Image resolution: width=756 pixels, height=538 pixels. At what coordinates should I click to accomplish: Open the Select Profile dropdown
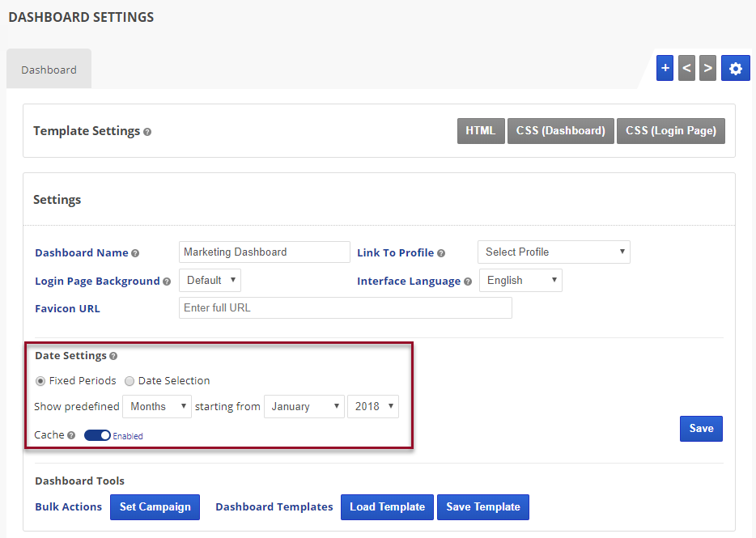pos(554,252)
